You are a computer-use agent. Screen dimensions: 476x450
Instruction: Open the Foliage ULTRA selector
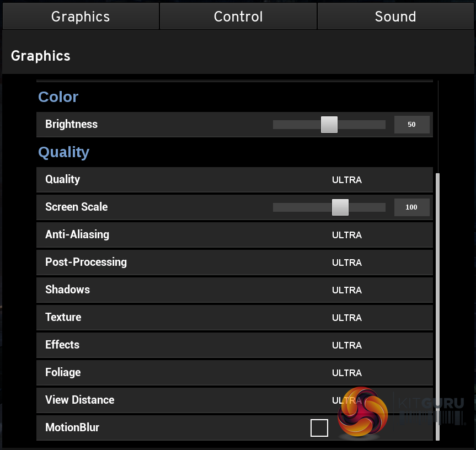pyautogui.click(x=347, y=373)
